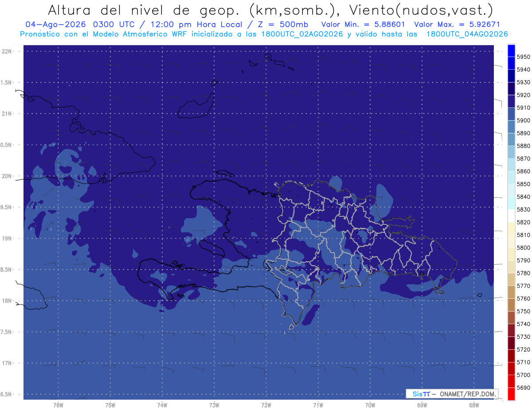Click color bar swatch between 5910 and 5900
This screenshot has height=411, width=532.
[x=511, y=114]
